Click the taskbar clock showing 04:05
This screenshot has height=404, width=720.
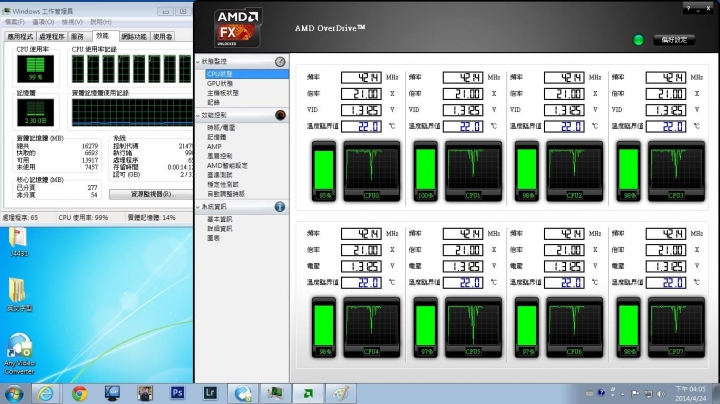point(691,394)
